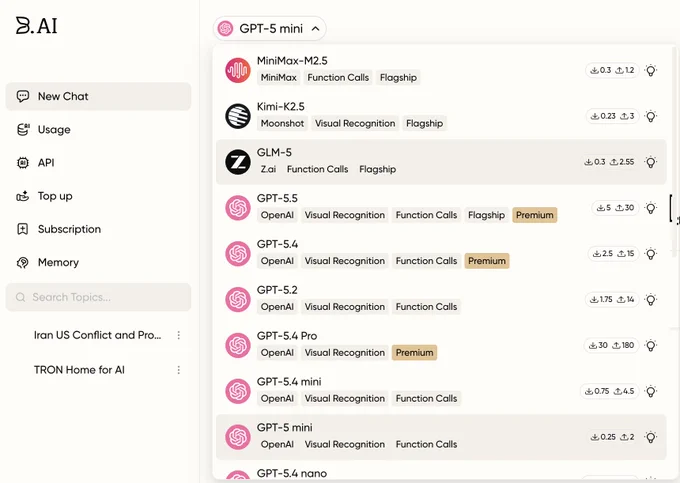Select the GPT-5.4 Pro model name
Screen dimensions: 680x483
[x=287, y=336]
